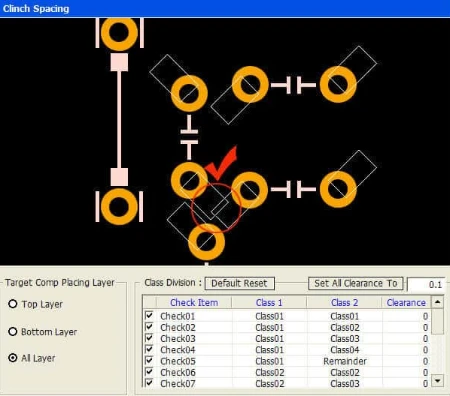The height and width of the screenshot is (396, 450).
Task: Click the Remainder cell in Check05 row
Action: (345, 361)
